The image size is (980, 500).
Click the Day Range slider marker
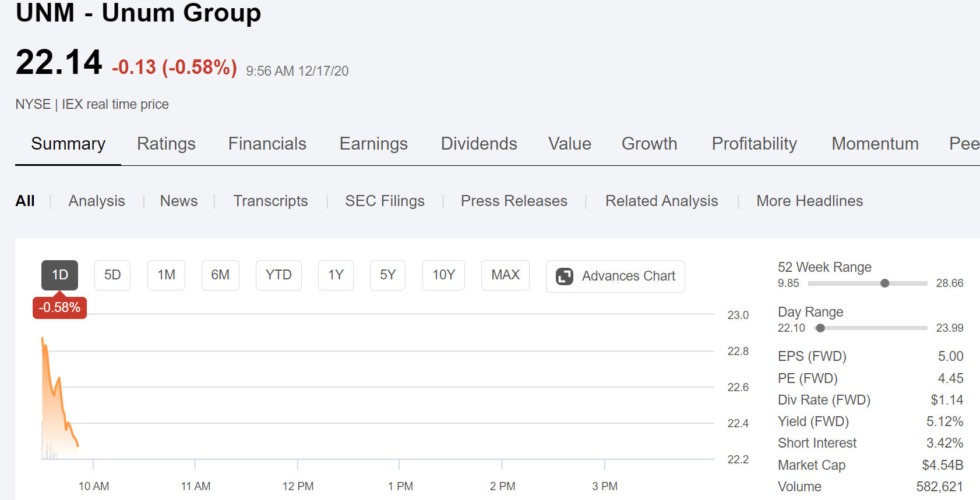pyautogui.click(x=820, y=328)
